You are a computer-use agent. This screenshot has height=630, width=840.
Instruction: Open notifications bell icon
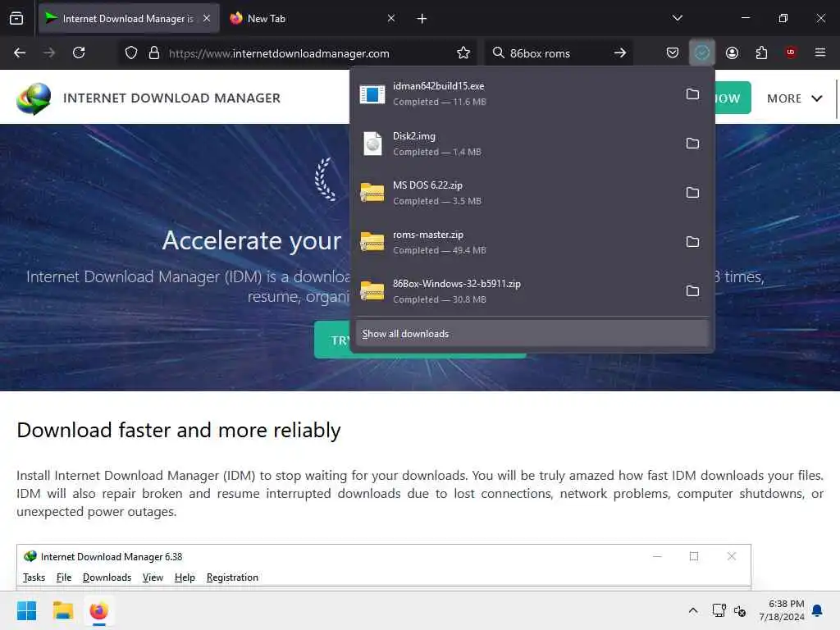[x=818, y=610]
